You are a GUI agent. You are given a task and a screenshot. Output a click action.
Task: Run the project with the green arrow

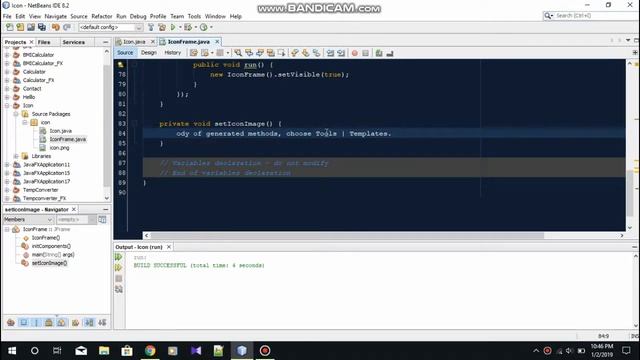click(173, 27)
